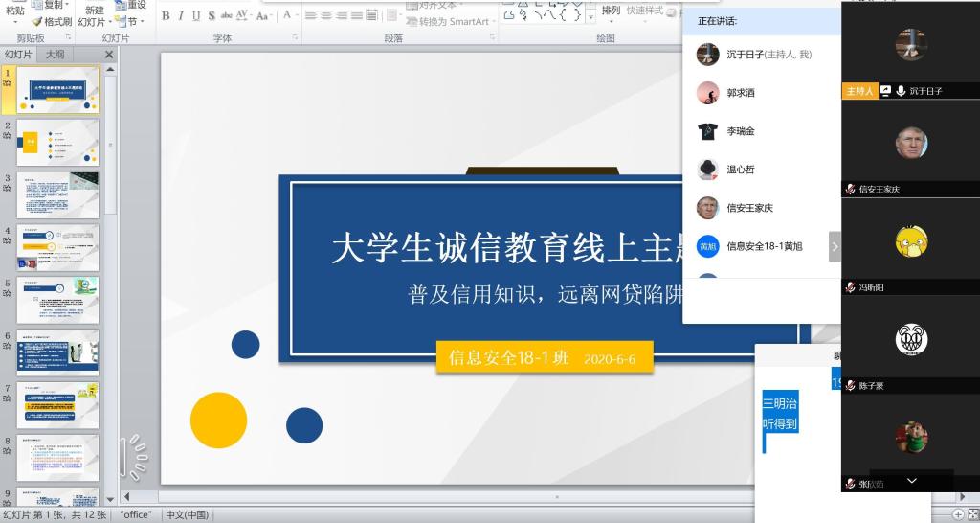The height and width of the screenshot is (523, 980).
Task: Unmute 信安王家庆 via the muted mic icon
Action: 850,190
